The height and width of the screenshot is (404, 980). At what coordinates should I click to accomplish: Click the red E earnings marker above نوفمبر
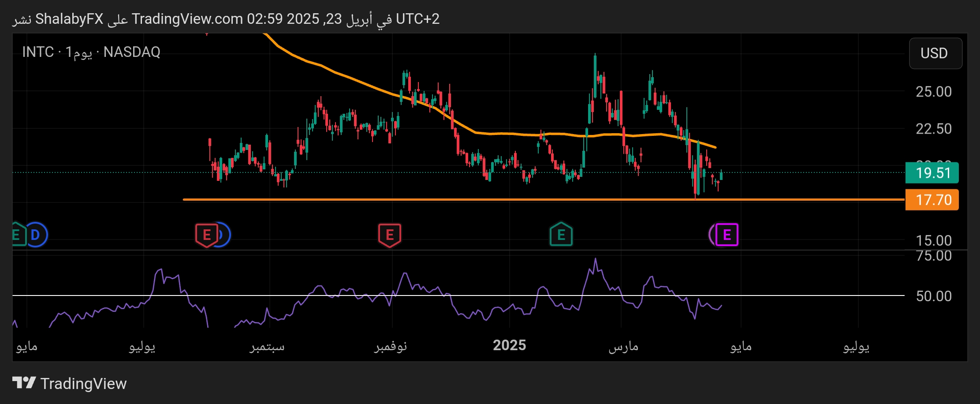coord(390,235)
